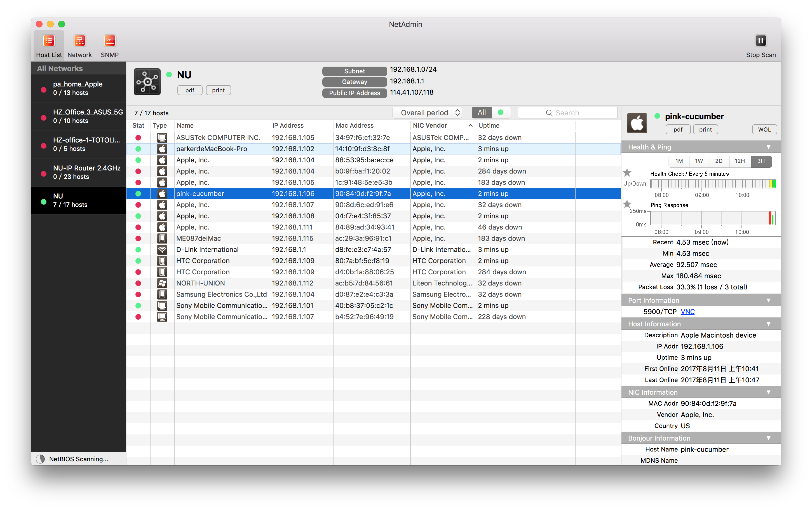Select the pa_home_Apple network in sidebar

[x=78, y=88]
